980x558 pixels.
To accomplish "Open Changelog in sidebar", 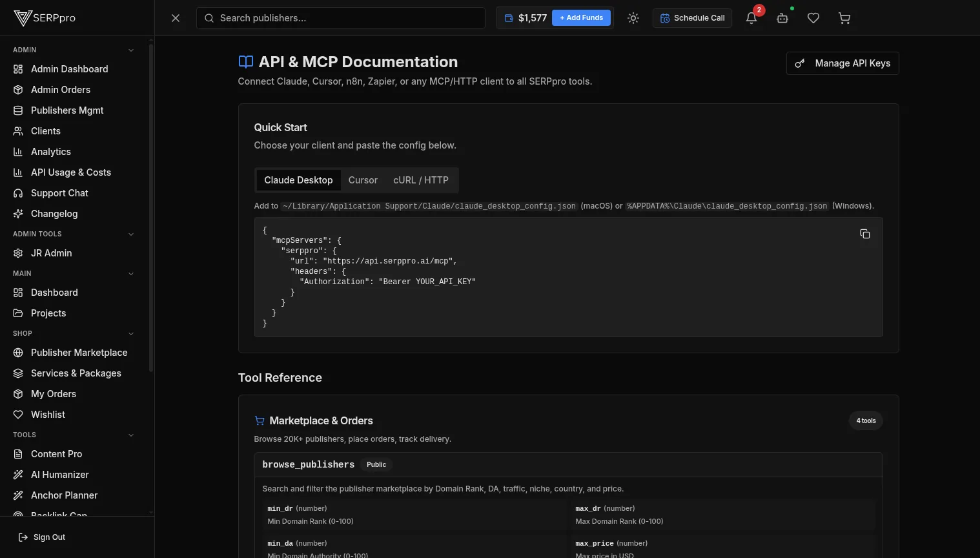I will coord(74,214).
